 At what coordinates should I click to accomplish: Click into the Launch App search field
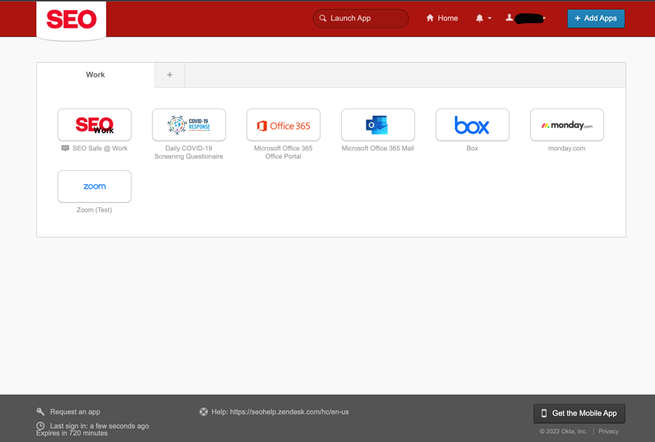pyautogui.click(x=361, y=18)
